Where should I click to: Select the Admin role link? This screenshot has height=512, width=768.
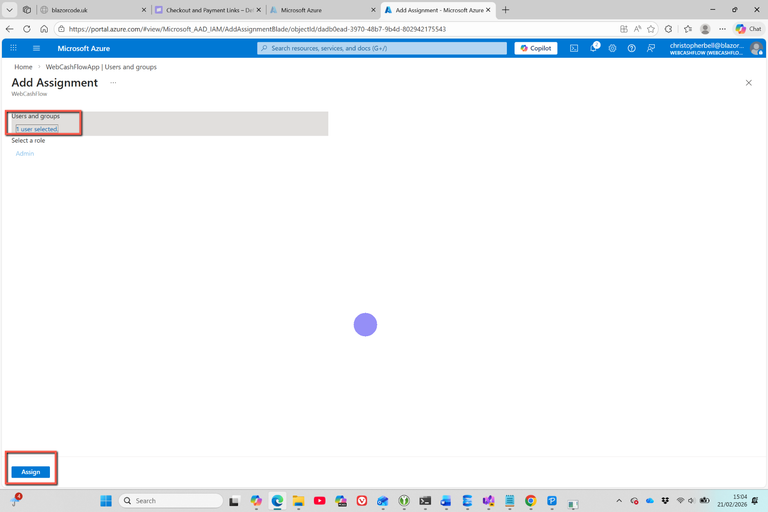pyautogui.click(x=25, y=154)
